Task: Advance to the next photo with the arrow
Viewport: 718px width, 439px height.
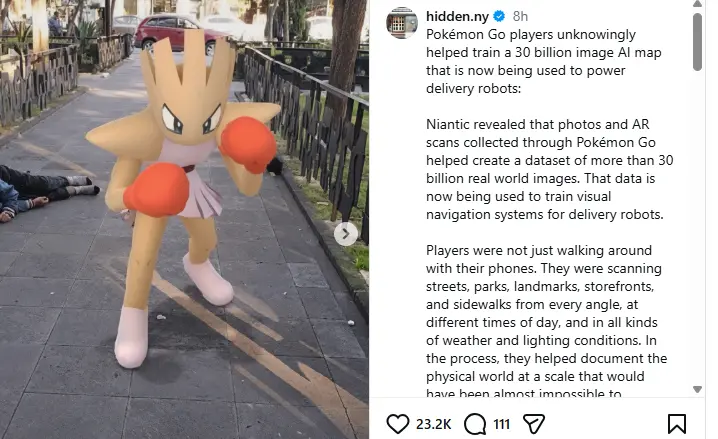Action: (346, 234)
